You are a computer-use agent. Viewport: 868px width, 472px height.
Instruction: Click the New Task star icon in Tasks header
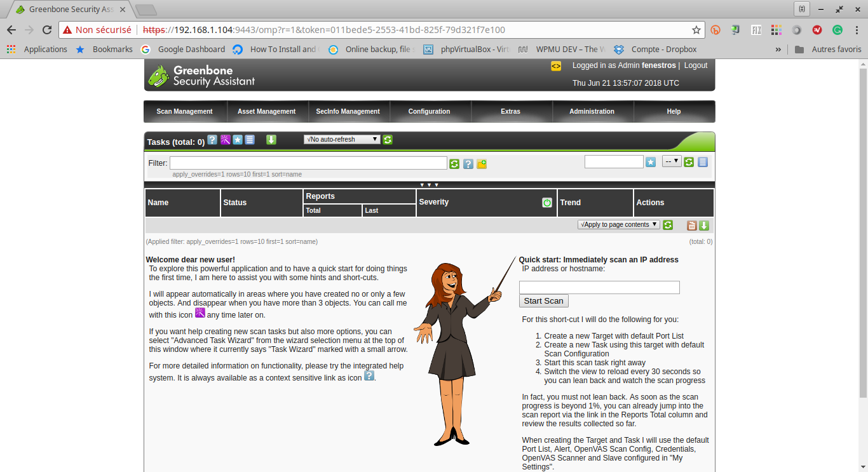[x=238, y=140]
